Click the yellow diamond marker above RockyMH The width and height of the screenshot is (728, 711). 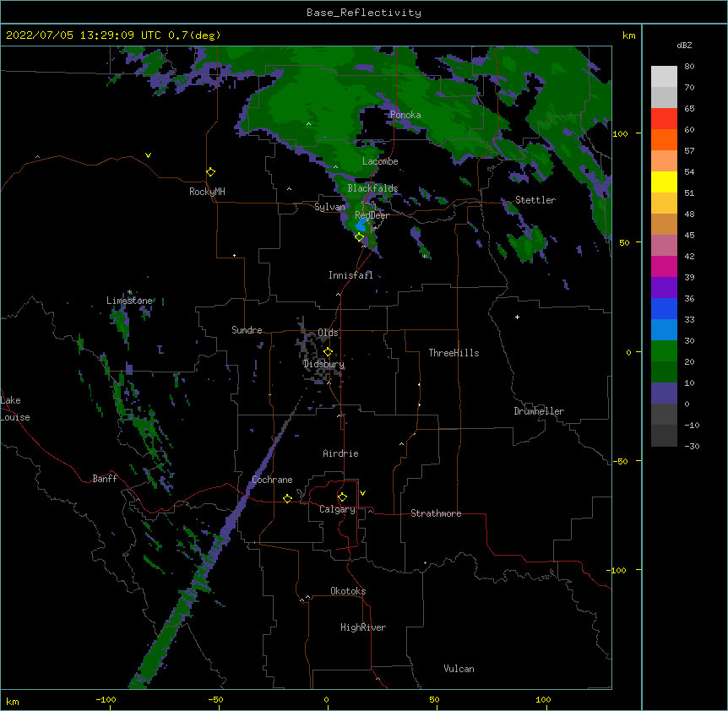[211, 172]
